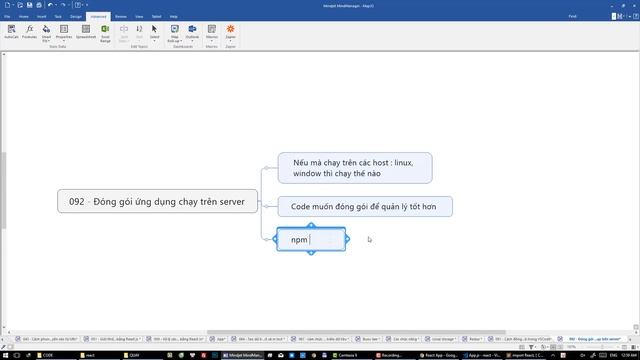The image size is (640, 360).
Task: Create a new map from quick access
Action: coord(7,5)
